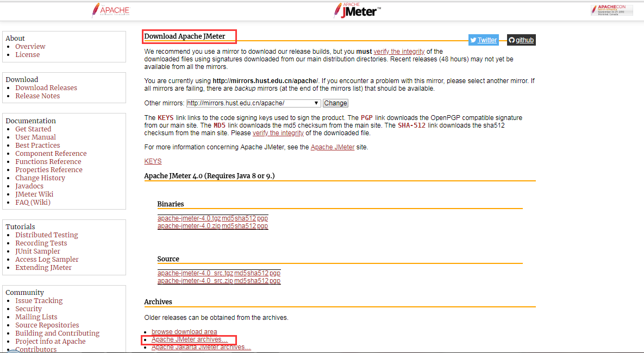This screenshot has height=353, width=644.
Task: Open 'browse download area' link
Action: coord(184,332)
